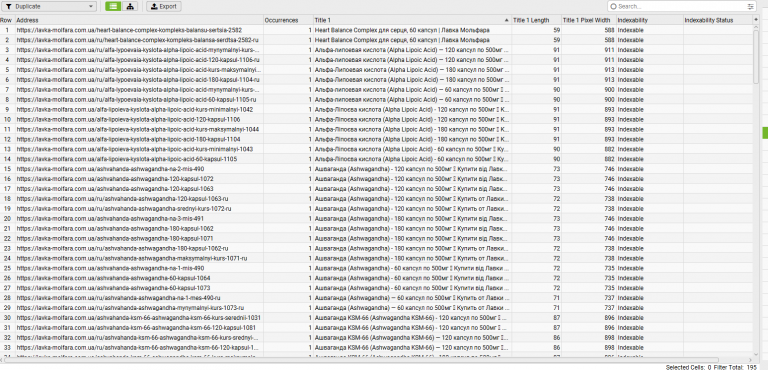Screen dimensions: 768x370
Task: Select URL ending heart-balance-complex-kompleks-balansa-serdtsa-2582-ru
Action: pos(138,40)
